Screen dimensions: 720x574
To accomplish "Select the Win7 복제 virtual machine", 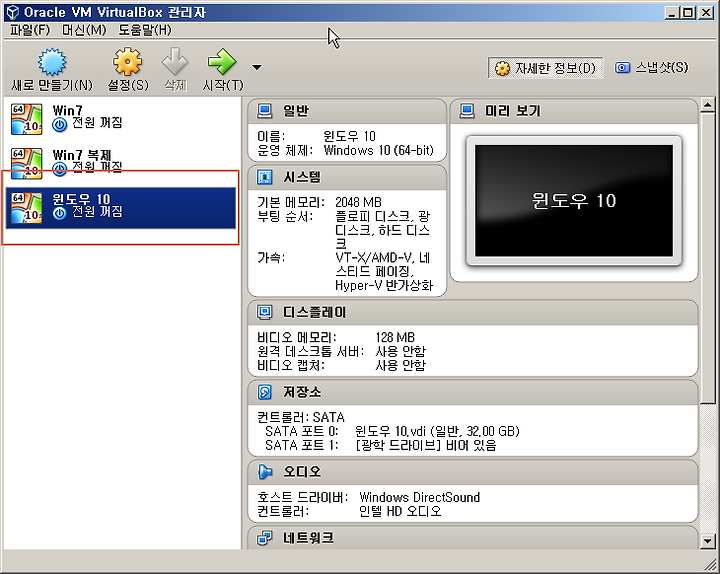I will pos(121,162).
